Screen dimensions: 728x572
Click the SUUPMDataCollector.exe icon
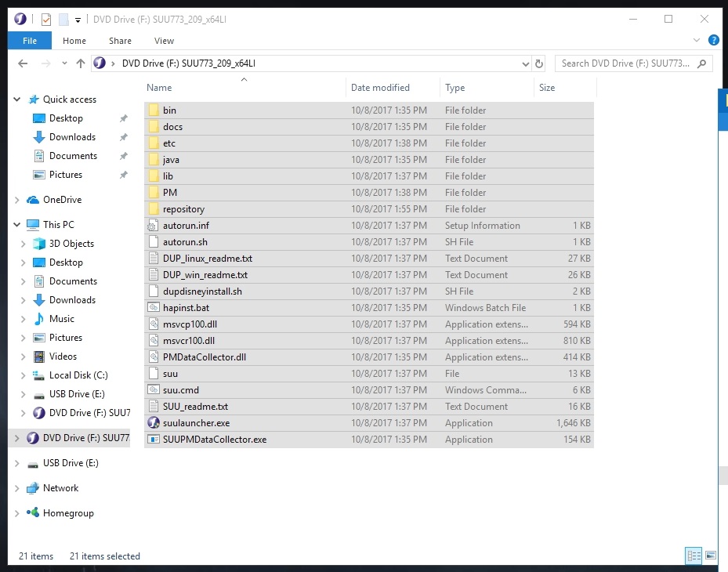154,440
